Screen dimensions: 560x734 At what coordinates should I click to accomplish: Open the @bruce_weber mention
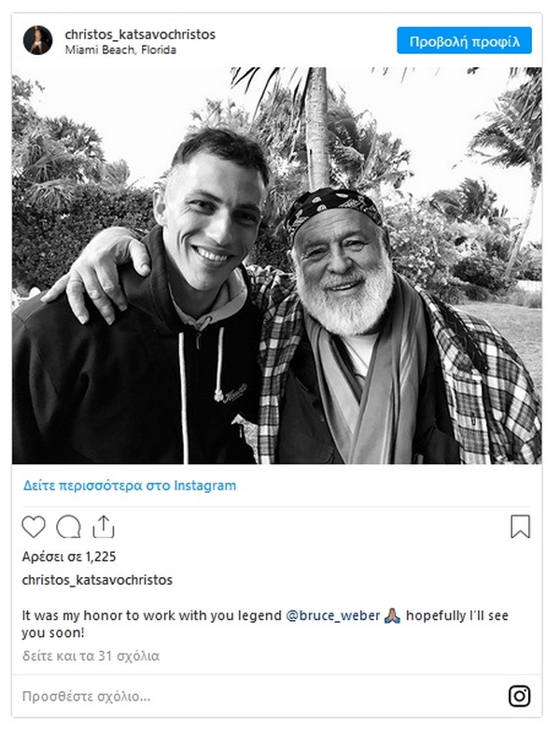(333, 616)
